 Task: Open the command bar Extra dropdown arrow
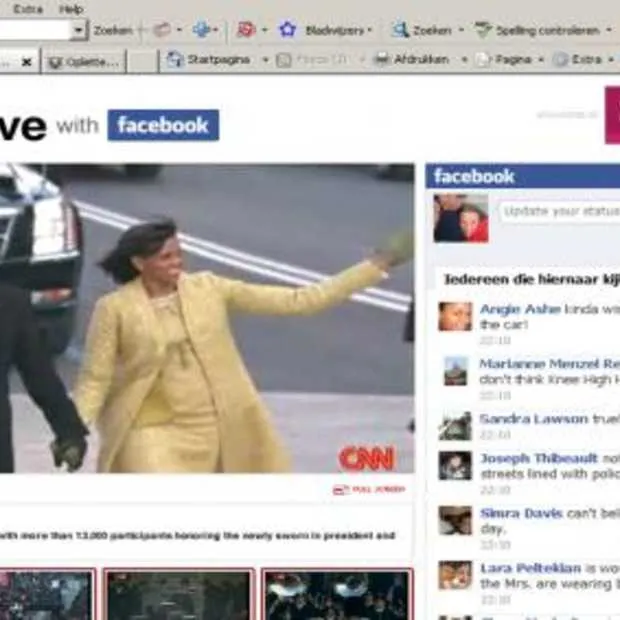tap(611, 60)
